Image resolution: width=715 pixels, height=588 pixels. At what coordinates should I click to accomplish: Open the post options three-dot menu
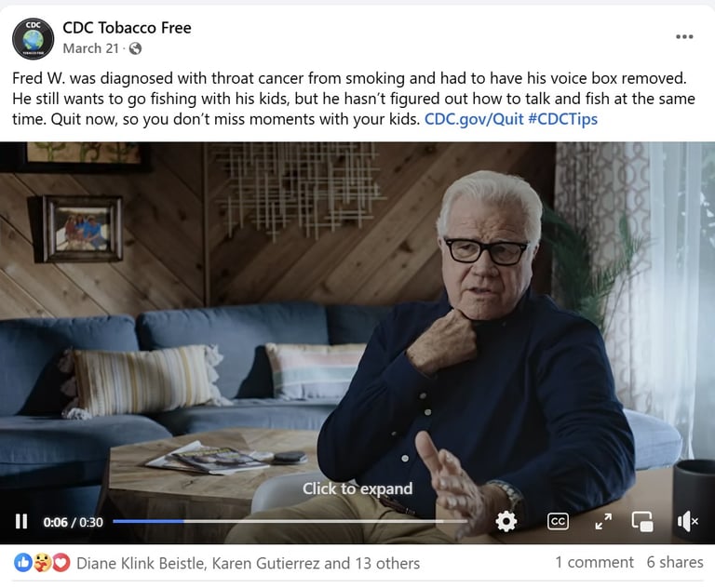pyautogui.click(x=684, y=37)
